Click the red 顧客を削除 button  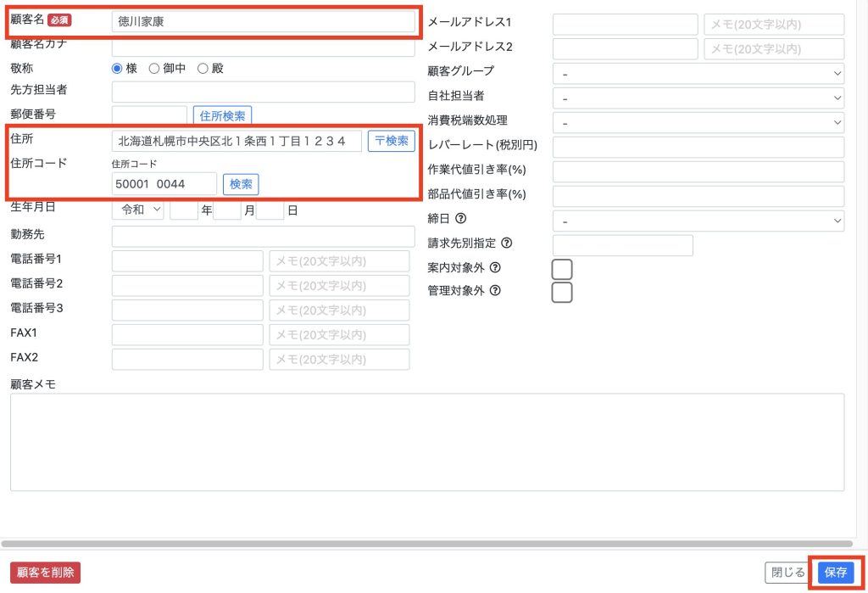(45, 573)
